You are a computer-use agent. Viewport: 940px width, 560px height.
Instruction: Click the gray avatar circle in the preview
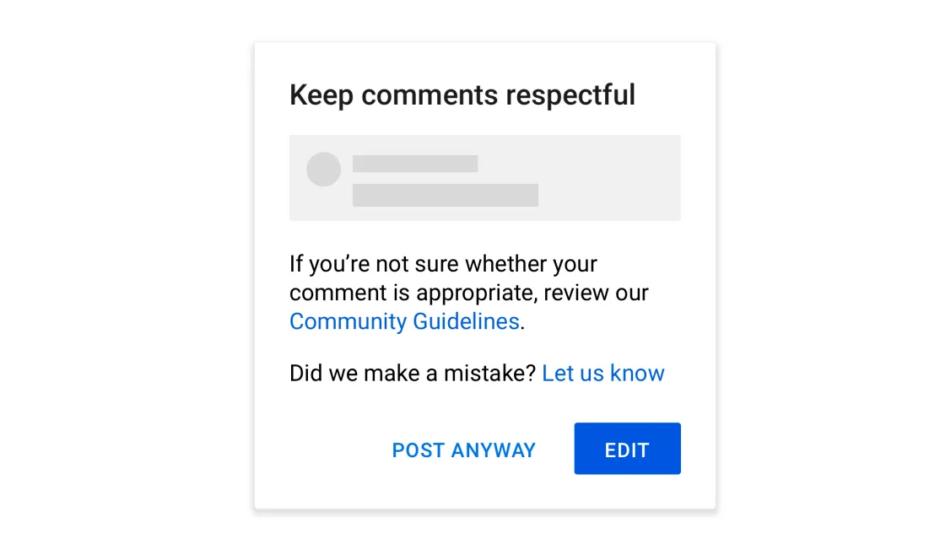click(x=324, y=169)
